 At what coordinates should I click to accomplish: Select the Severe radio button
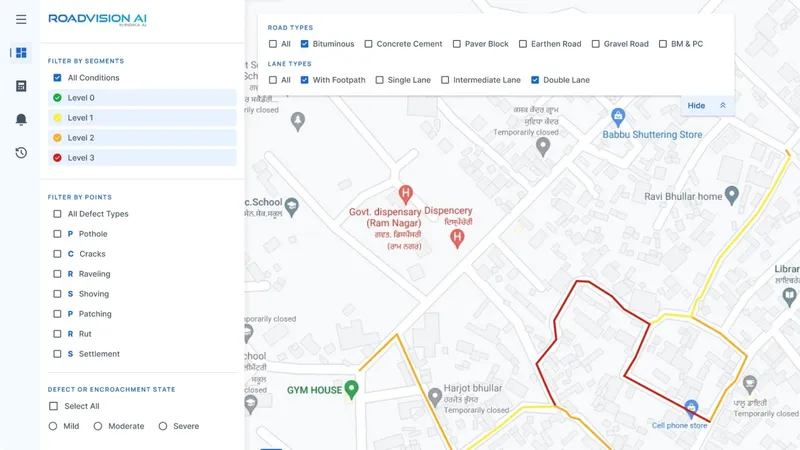163,426
